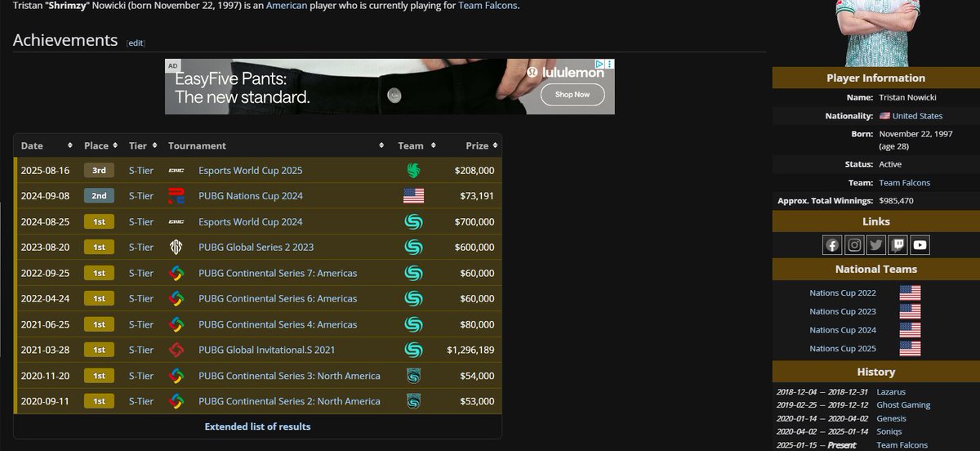Viewport: 980px width, 451px height.
Task: Open the PUBG Nations Cup 2024 tournament link
Action: (x=251, y=196)
